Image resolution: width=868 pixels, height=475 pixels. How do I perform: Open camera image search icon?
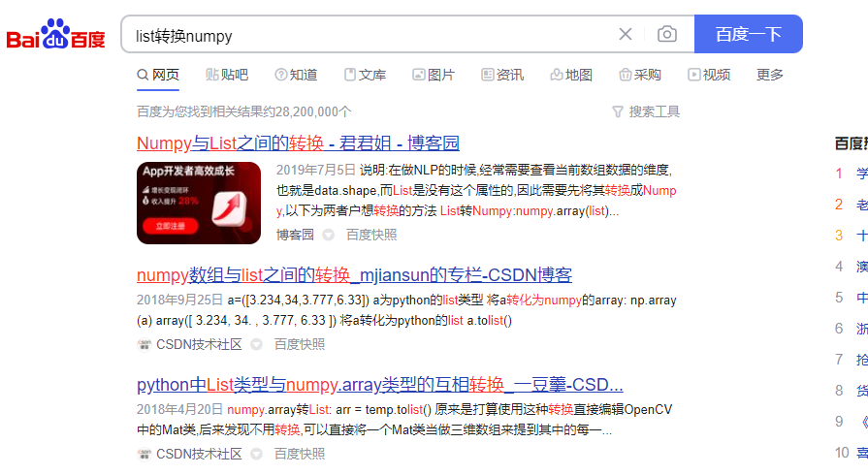coord(667,34)
